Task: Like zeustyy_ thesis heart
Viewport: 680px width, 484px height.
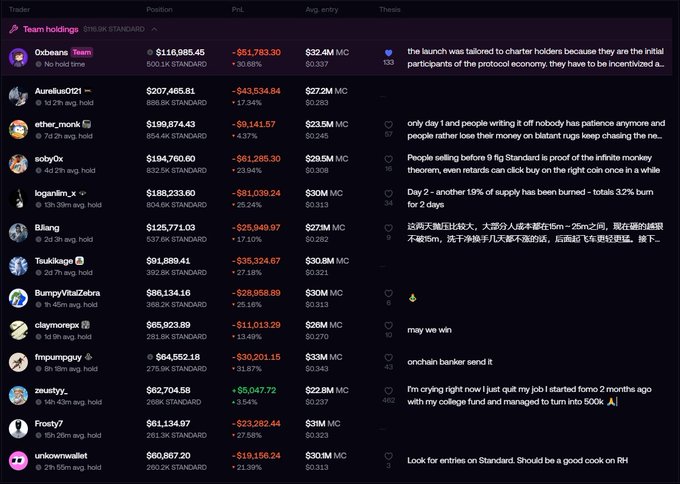Action: (389, 391)
